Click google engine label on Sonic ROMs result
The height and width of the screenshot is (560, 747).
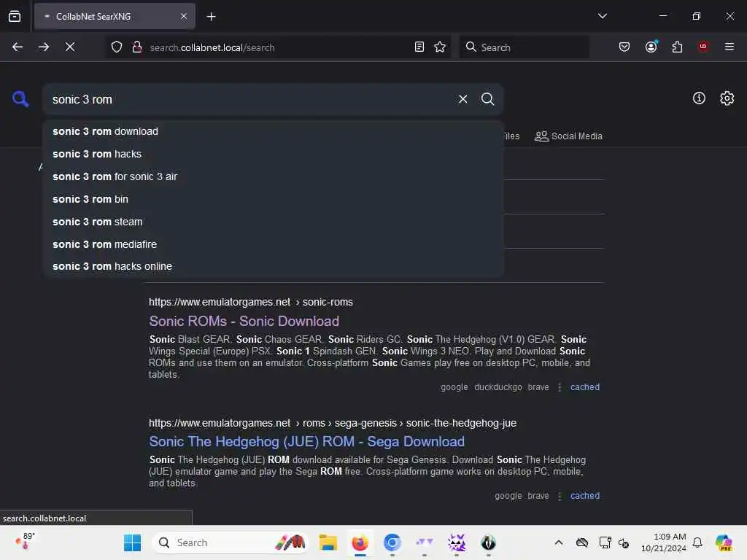point(454,387)
